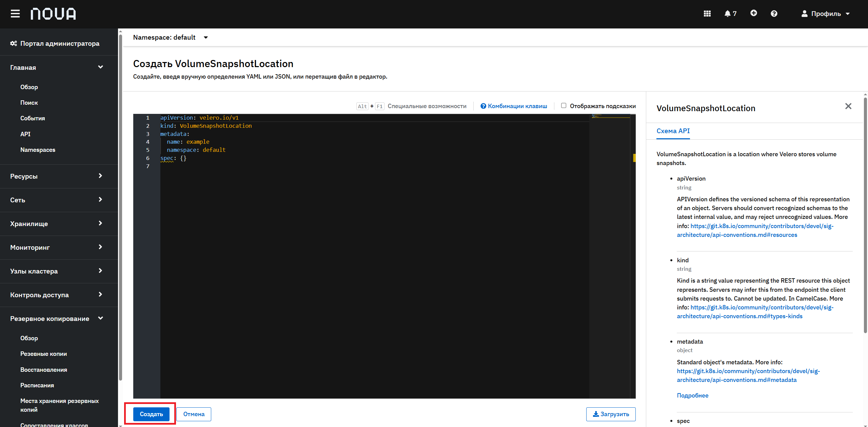This screenshot has height=427, width=868.
Task: Open the applications grid icon
Action: click(707, 14)
